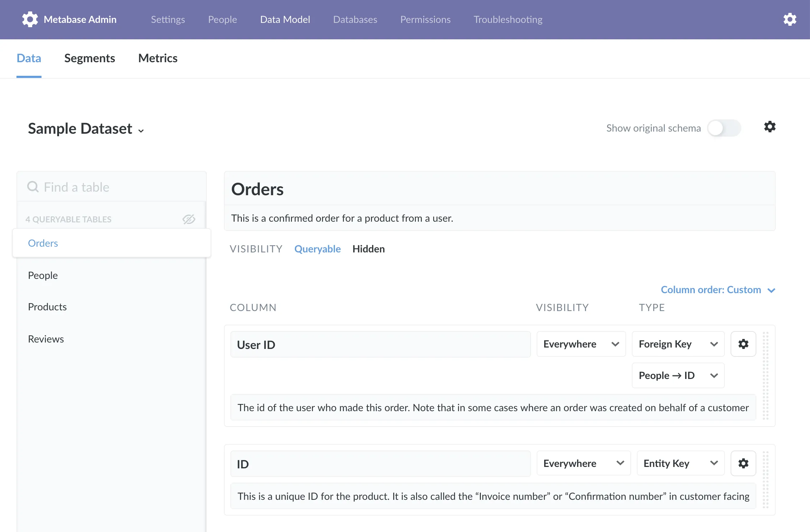Open field settings gear for User ID
Screen dimensions: 810x532
click(x=743, y=344)
